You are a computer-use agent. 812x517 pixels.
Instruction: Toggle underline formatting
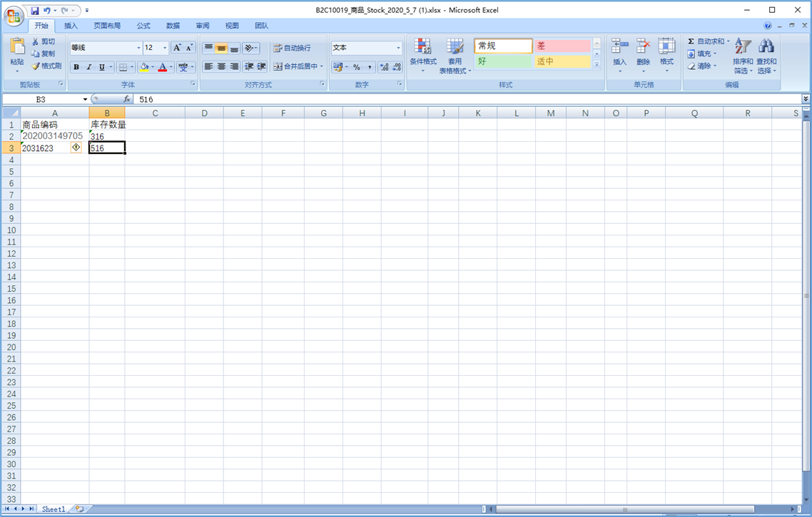point(101,67)
